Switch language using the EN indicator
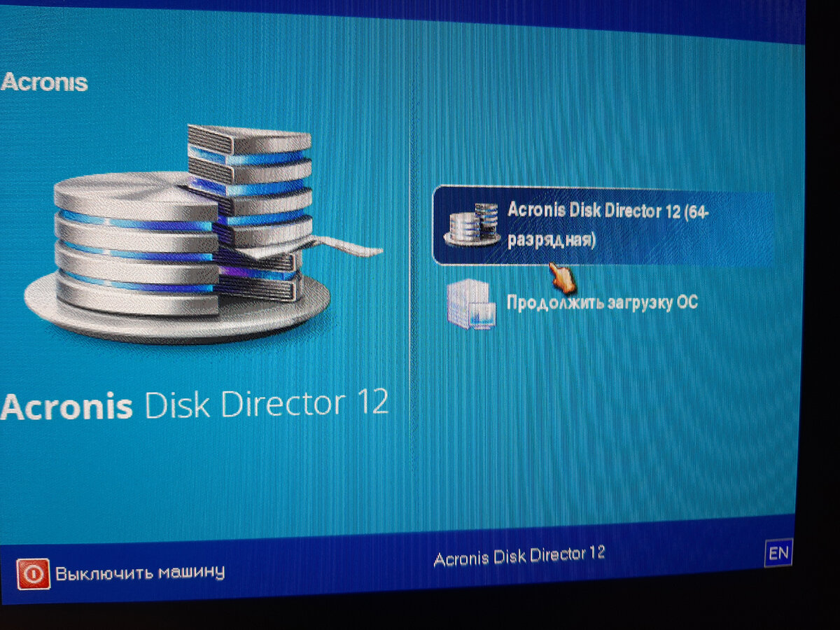 tap(778, 554)
